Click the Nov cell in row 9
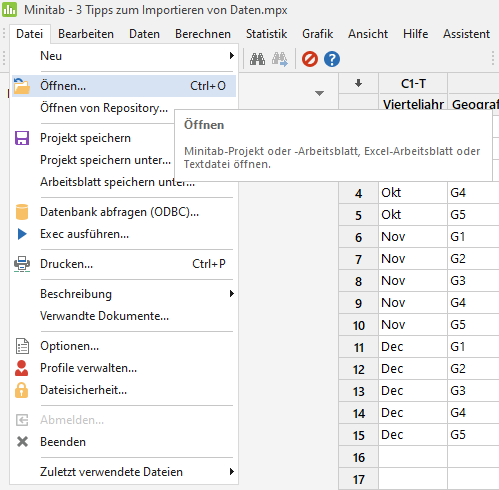The image size is (499, 490). [x=413, y=303]
